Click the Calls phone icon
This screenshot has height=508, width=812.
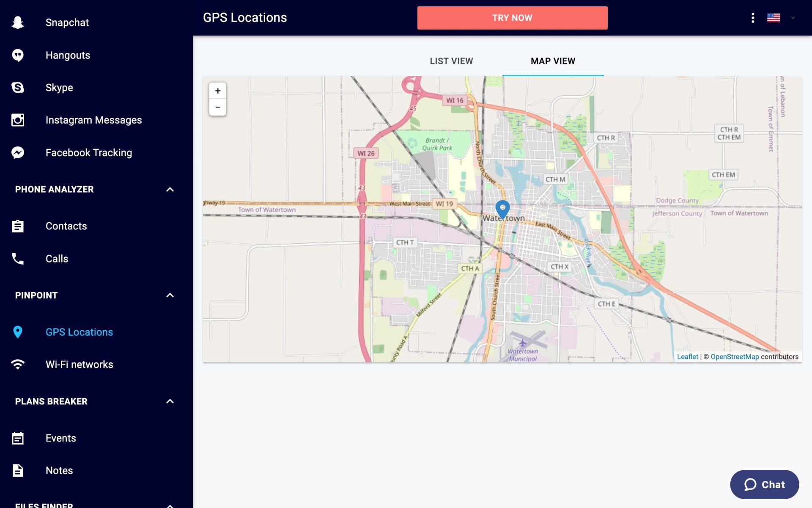[x=18, y=259]
